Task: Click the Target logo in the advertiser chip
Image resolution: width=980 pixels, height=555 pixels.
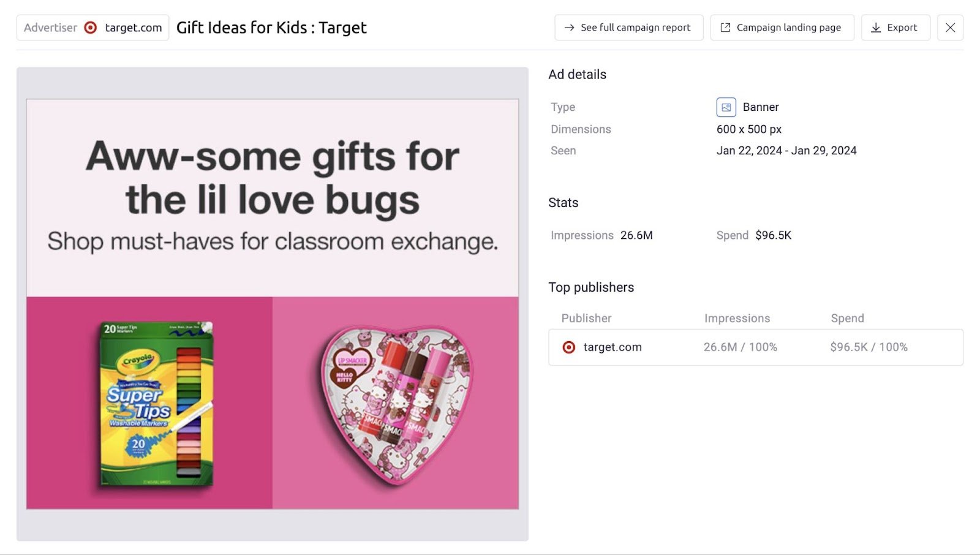Action: (91, 28)
